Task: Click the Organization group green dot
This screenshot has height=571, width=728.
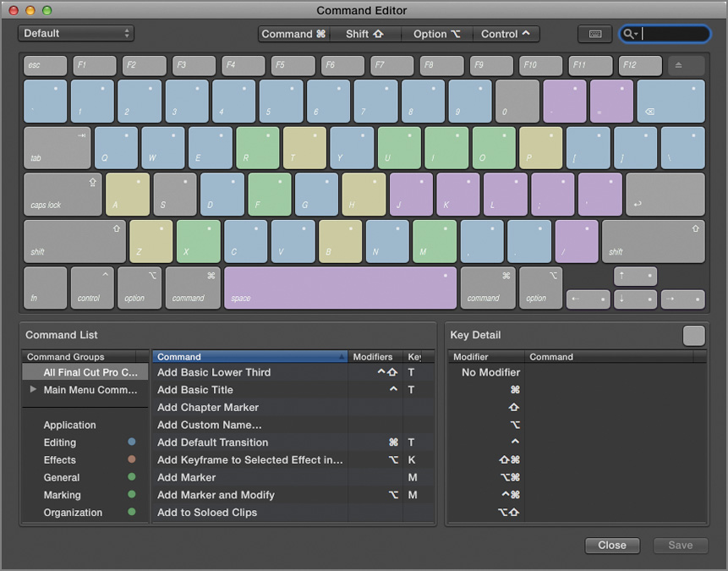Action: pos(132,512)
